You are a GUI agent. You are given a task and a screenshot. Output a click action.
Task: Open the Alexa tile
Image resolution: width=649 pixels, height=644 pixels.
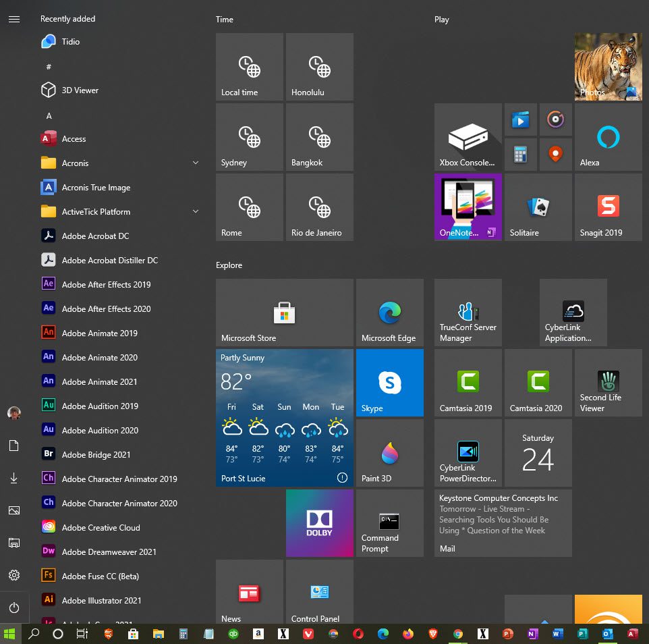pyautogui.click(x=608, y=137)
